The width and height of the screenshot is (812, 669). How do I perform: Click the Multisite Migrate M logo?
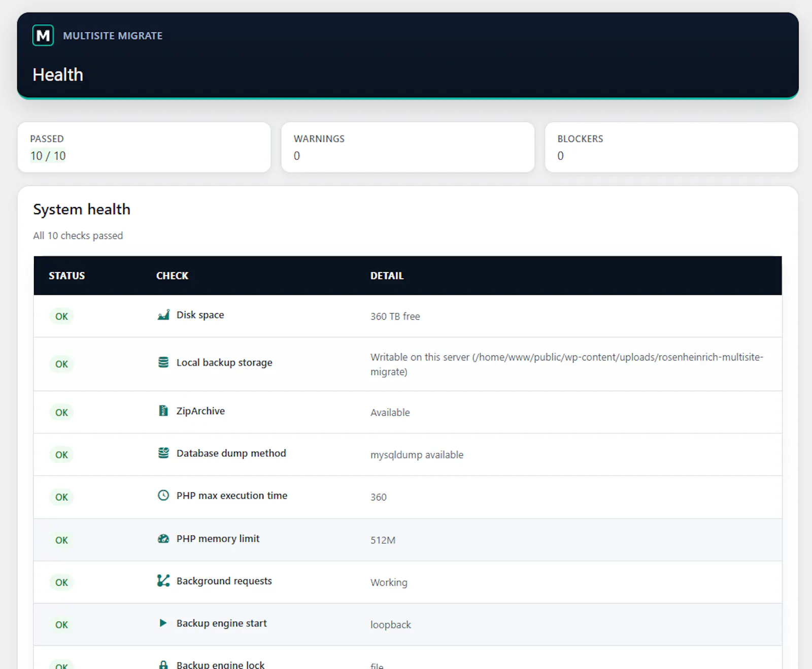[43, 36]
